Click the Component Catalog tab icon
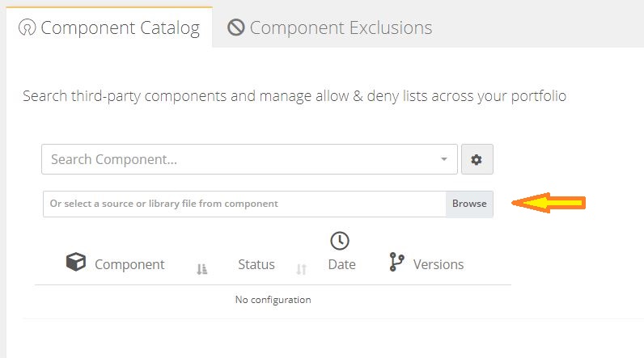Viewport: 644px width, 358px height. [x=28, y=28]
